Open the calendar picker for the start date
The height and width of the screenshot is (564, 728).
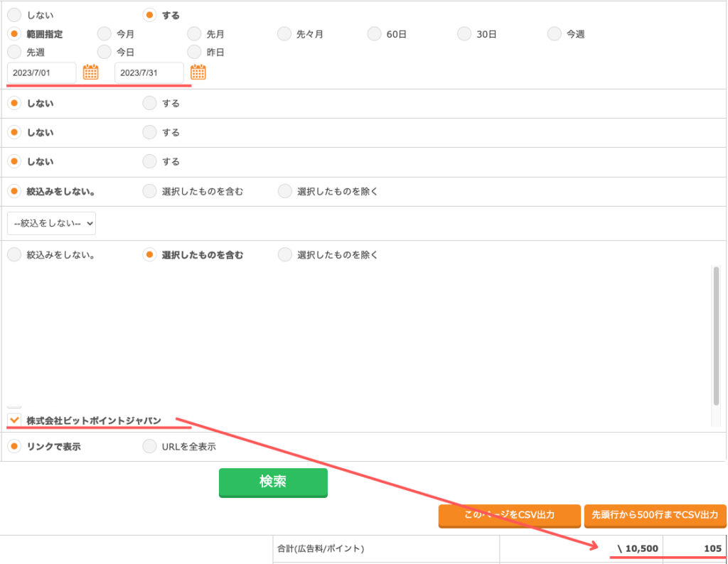pos(91,71)
